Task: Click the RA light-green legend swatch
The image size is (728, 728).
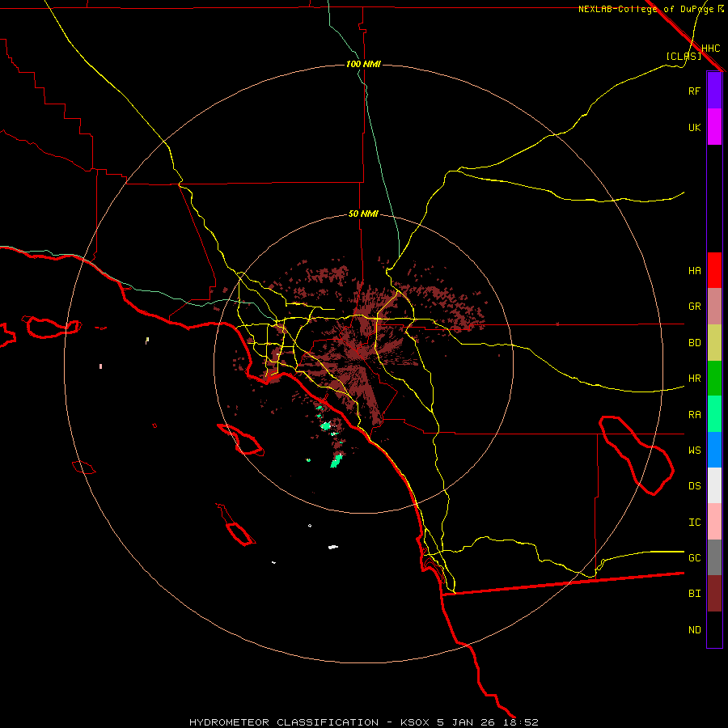Action: [714, 414]
